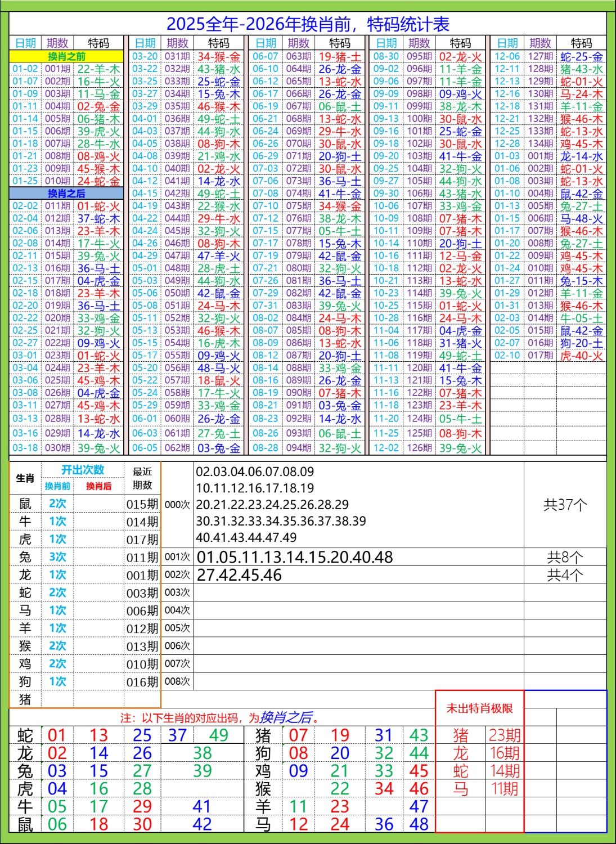Select the 共8个 total cell
Viewport: 616px width, 844px height.
coord(565,557)
